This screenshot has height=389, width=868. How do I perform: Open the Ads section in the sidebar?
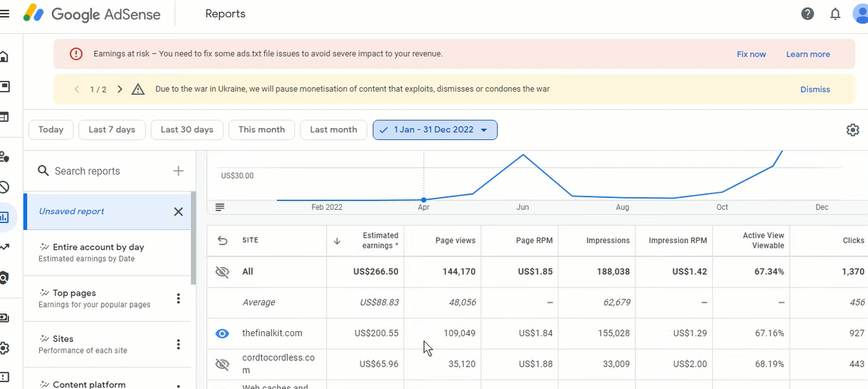pos(4,87)
